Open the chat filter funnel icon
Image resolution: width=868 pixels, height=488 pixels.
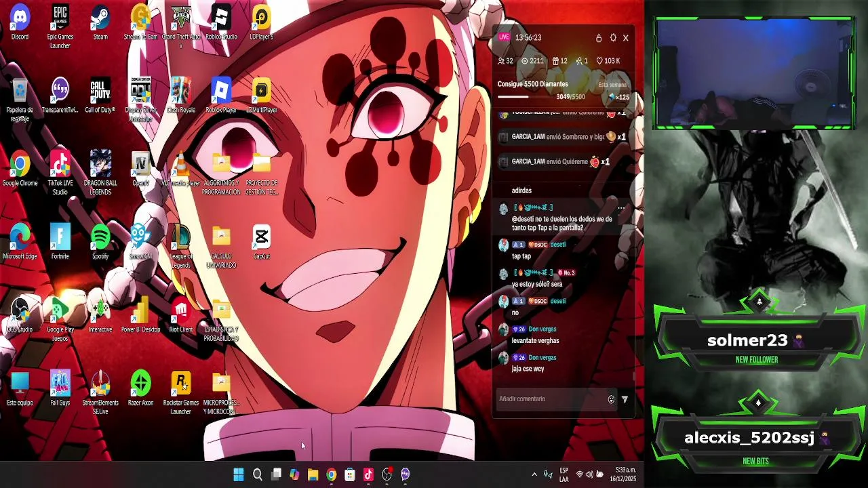pos(625,400)
